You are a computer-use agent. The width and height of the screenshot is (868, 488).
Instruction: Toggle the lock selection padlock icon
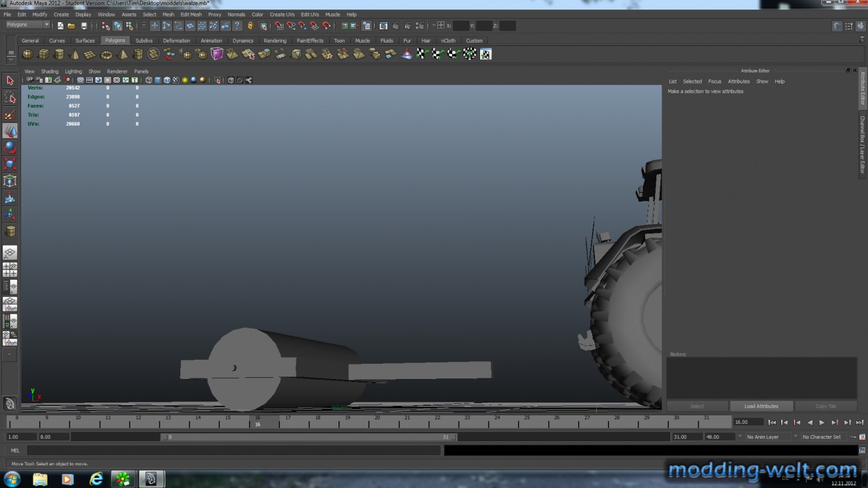point(250,26)
